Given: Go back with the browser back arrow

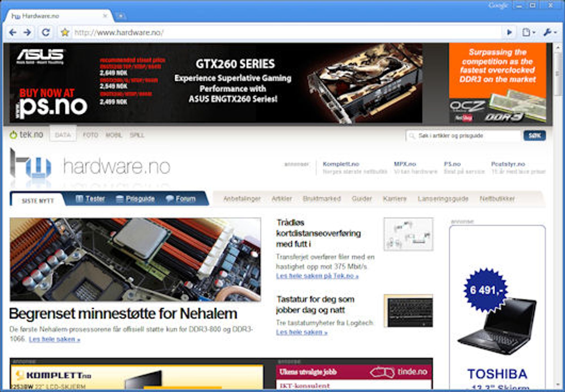Looking at the screenshot, I should pos(13,32).
